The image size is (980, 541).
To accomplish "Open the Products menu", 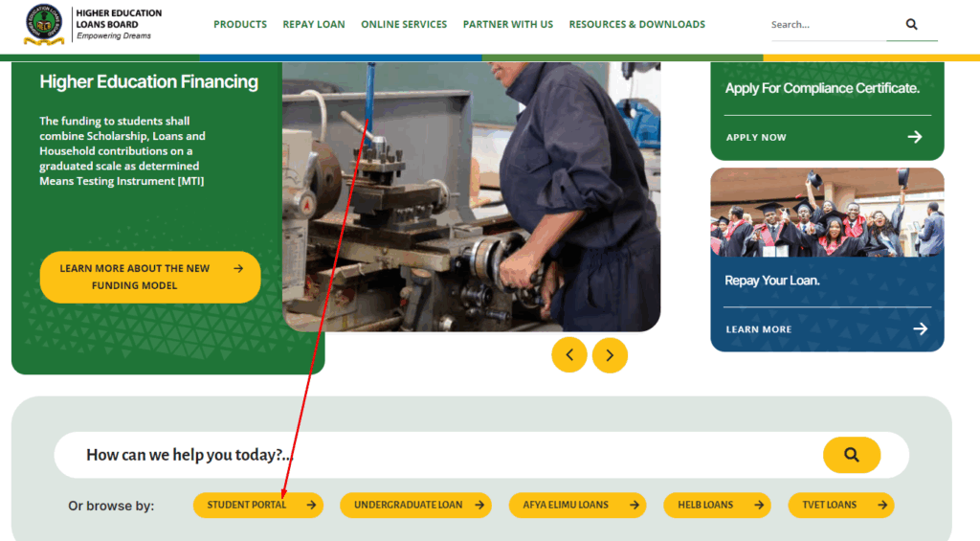I will (240, 25).
